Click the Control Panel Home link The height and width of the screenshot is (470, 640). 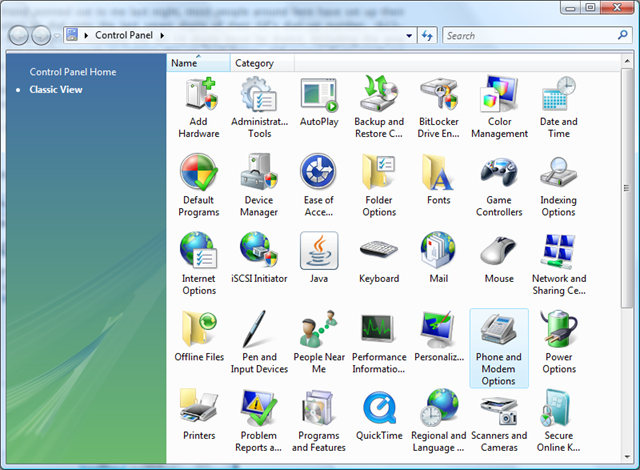[73, 72]
